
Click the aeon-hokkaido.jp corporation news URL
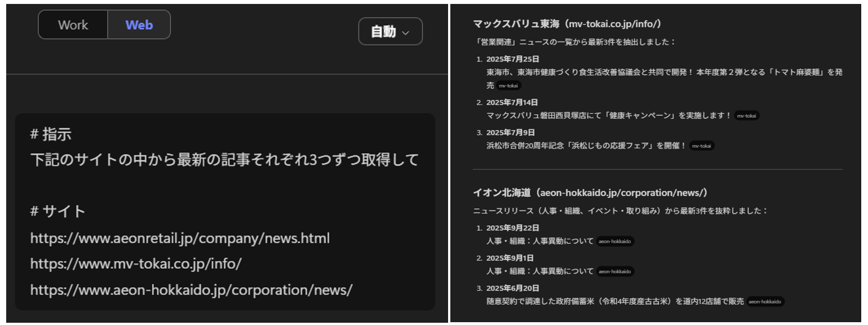pos(191,290)
